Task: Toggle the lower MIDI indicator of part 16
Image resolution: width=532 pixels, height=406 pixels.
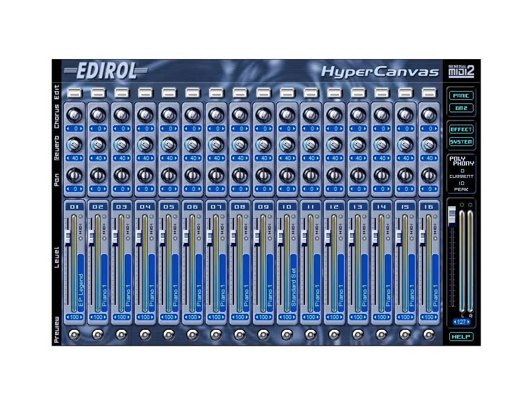Action: 435,239
